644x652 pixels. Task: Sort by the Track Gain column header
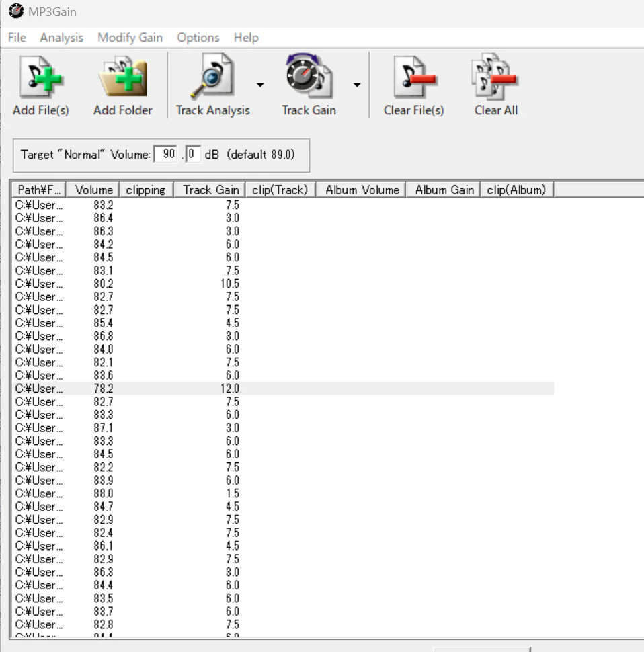[210, 190]
